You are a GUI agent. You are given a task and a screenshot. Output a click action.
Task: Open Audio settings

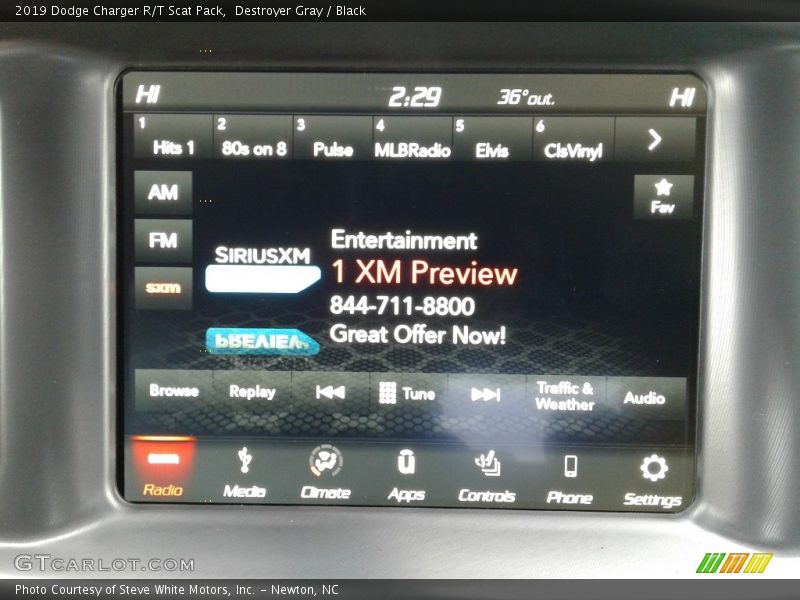click(x=645, y=398)
